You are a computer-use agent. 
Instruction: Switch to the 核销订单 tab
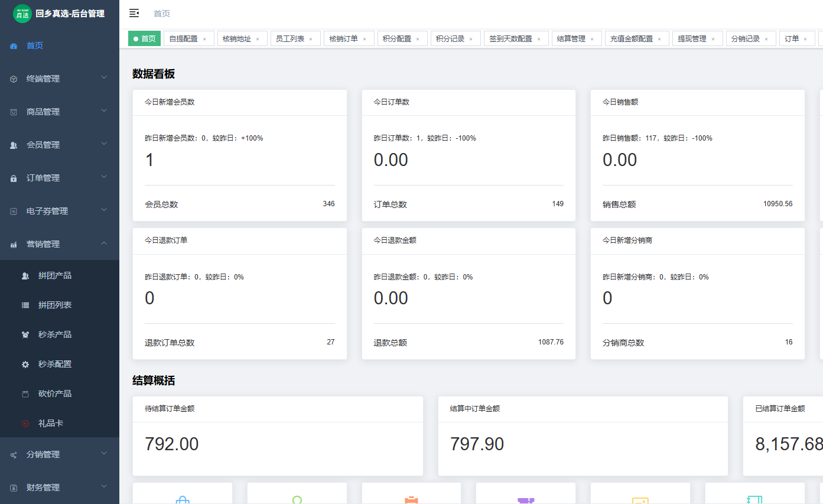tap(343, 39)
